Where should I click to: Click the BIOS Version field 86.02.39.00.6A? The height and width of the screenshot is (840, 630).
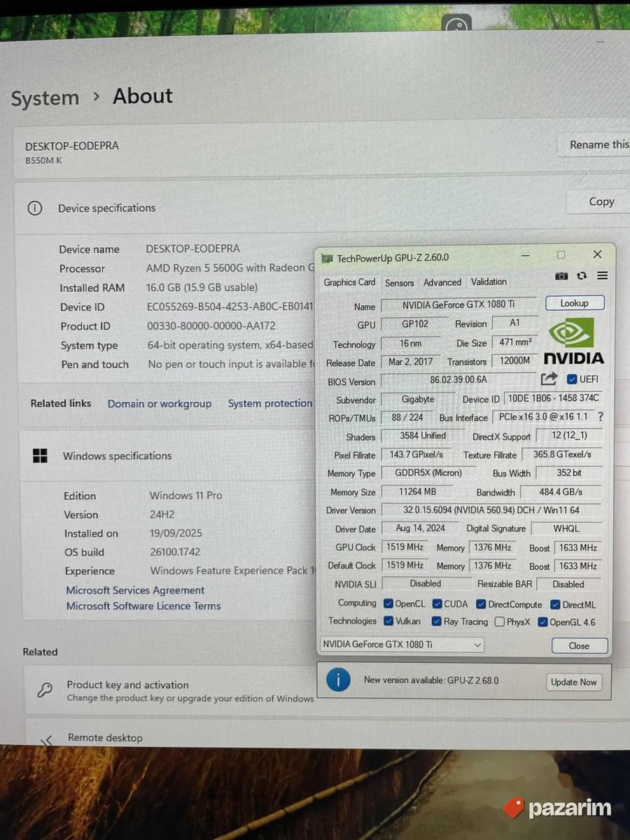458,379
